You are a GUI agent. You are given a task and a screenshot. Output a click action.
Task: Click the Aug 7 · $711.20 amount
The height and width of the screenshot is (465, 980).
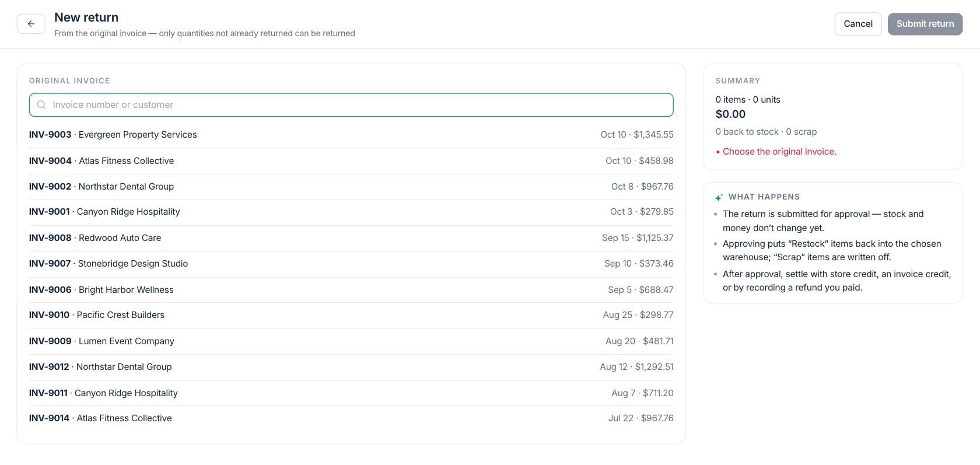click(642, 393)
